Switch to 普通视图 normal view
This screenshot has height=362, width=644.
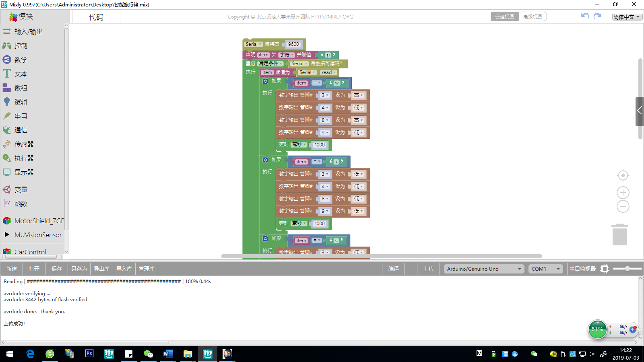(x=505, y=16)
